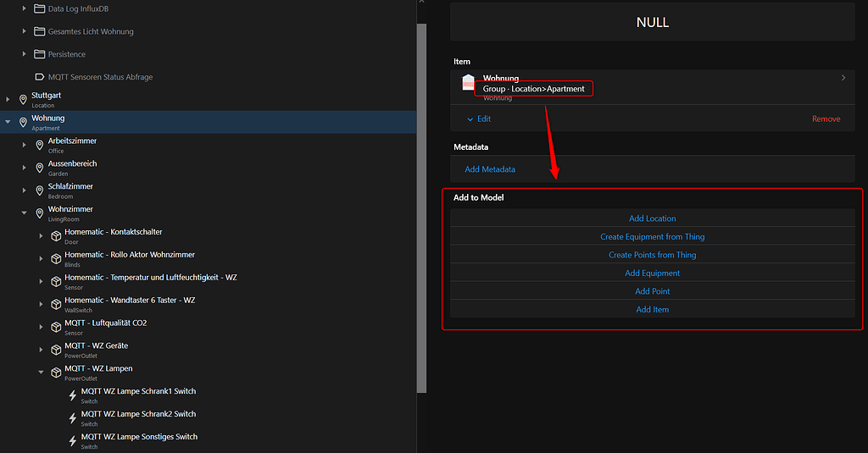Collapse the MQTT - WZ Lampen node

coord(41,373)
